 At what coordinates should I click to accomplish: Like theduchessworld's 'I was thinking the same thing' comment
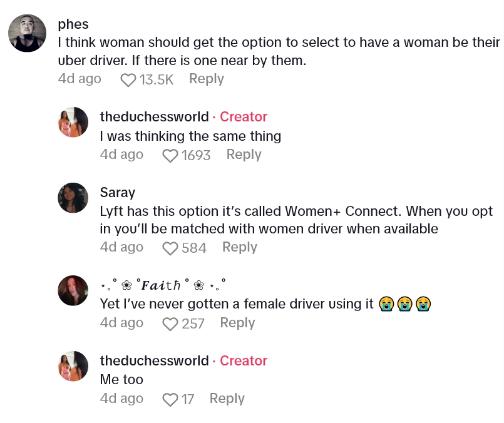(x=170, y=155)
